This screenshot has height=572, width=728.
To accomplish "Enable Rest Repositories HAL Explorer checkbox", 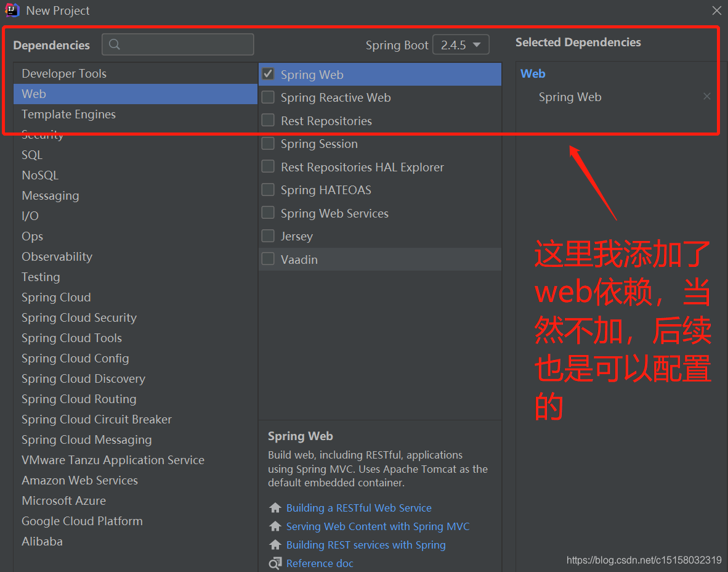I will (268, 166).
